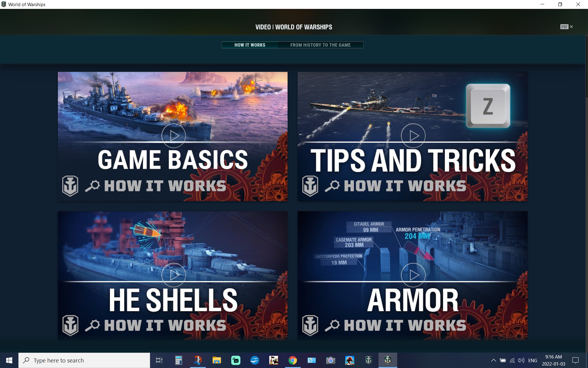Image resolution: width=588 pixels, height=368 pixels.
Task: Open File Explorer from taskbar
Action: [x=217, y=360]
